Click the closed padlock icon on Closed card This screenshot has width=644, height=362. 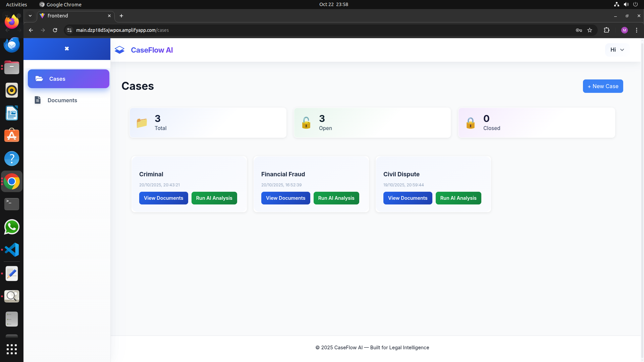tap(470, 123)
